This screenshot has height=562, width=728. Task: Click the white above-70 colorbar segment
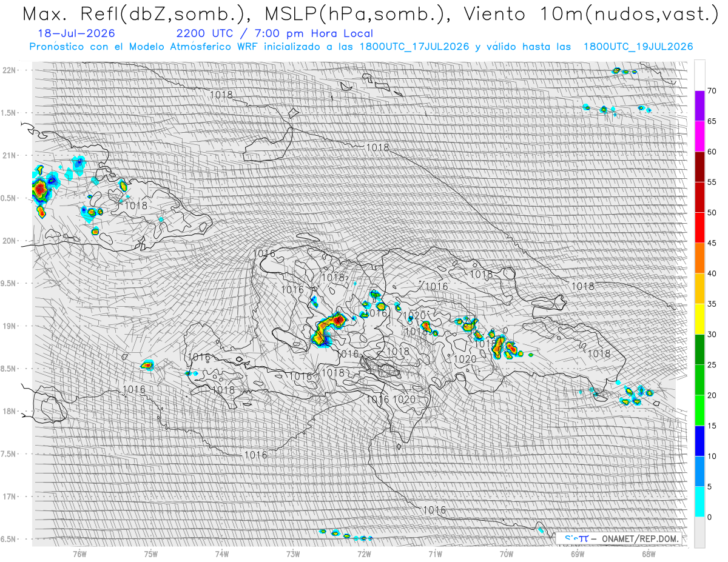click(699, 76)
